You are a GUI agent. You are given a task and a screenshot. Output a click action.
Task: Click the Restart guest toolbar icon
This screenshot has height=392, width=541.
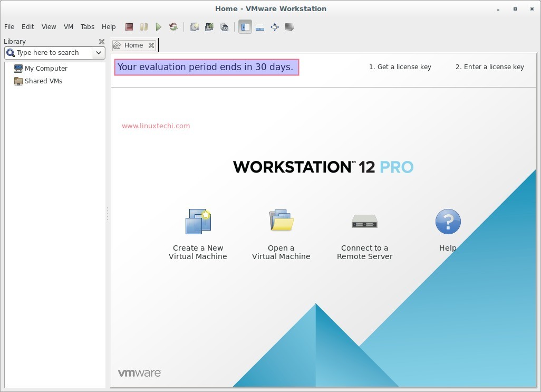(173, 27)
